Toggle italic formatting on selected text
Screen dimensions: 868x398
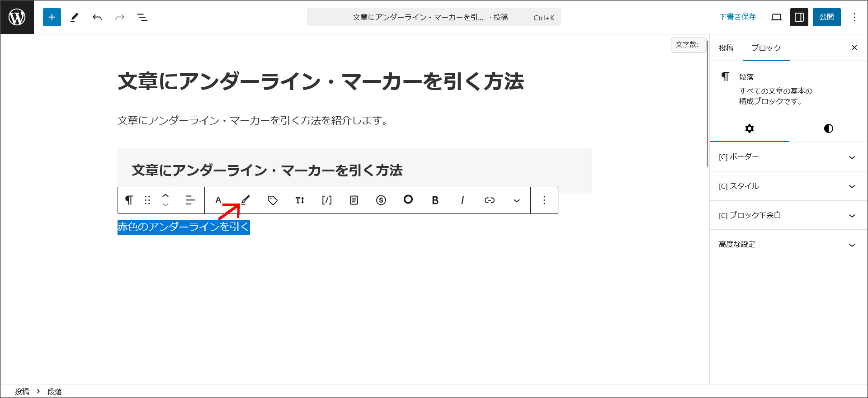pos(462,200)
